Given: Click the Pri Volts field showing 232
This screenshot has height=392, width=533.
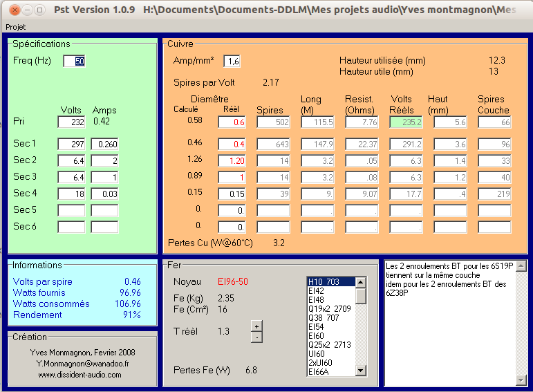Looking at the screenshot, I should (71, 122).
